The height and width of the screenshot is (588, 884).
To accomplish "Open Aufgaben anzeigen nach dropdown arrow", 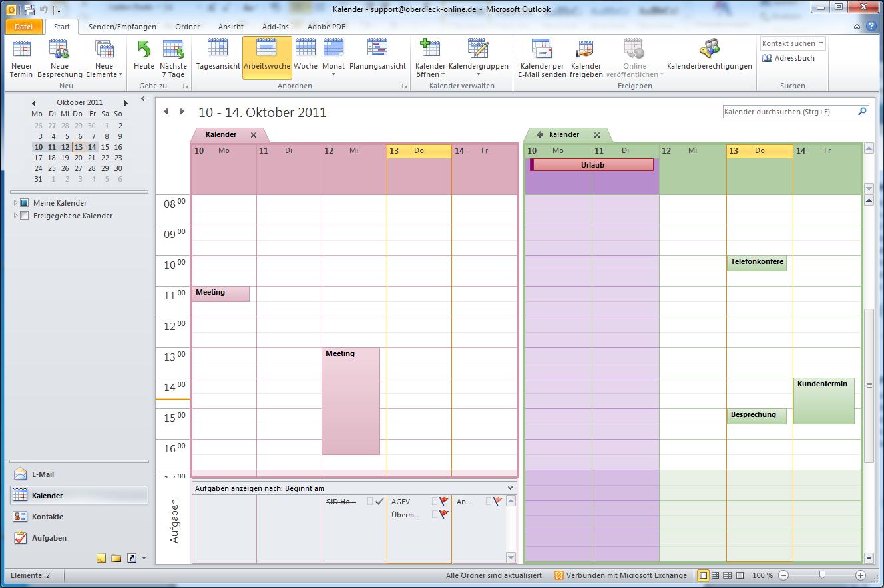I will (511, 488).
